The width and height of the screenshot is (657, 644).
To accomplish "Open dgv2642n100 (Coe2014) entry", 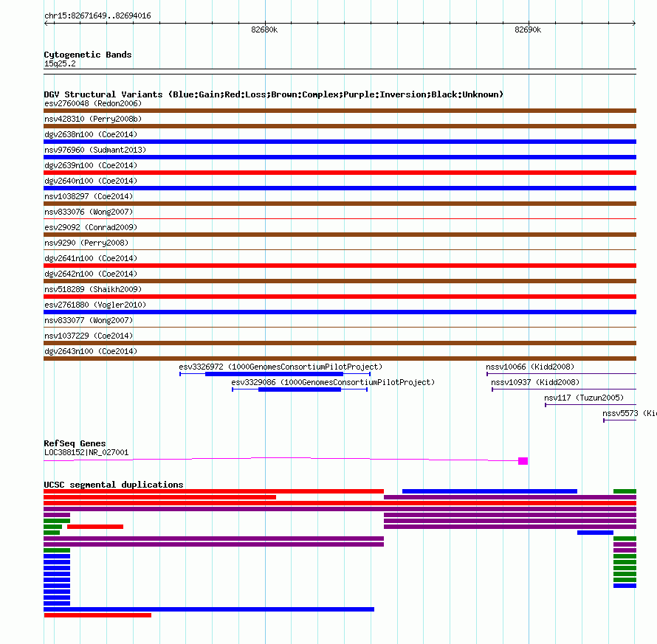I will click(91, 274).
